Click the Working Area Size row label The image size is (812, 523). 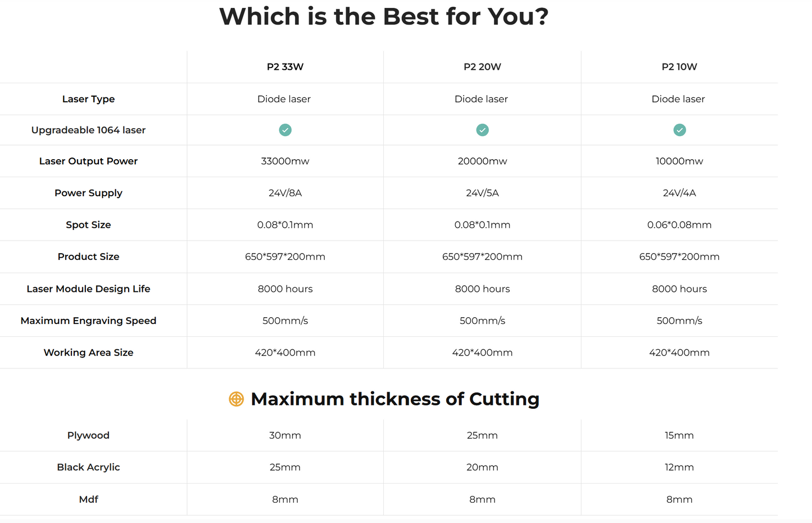click(x=88, y=353)
